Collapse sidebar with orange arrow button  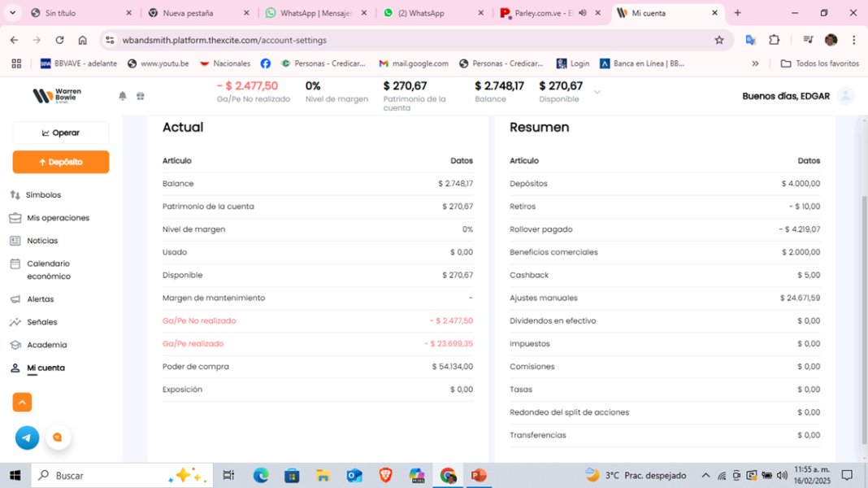click(x=22, y=403)
